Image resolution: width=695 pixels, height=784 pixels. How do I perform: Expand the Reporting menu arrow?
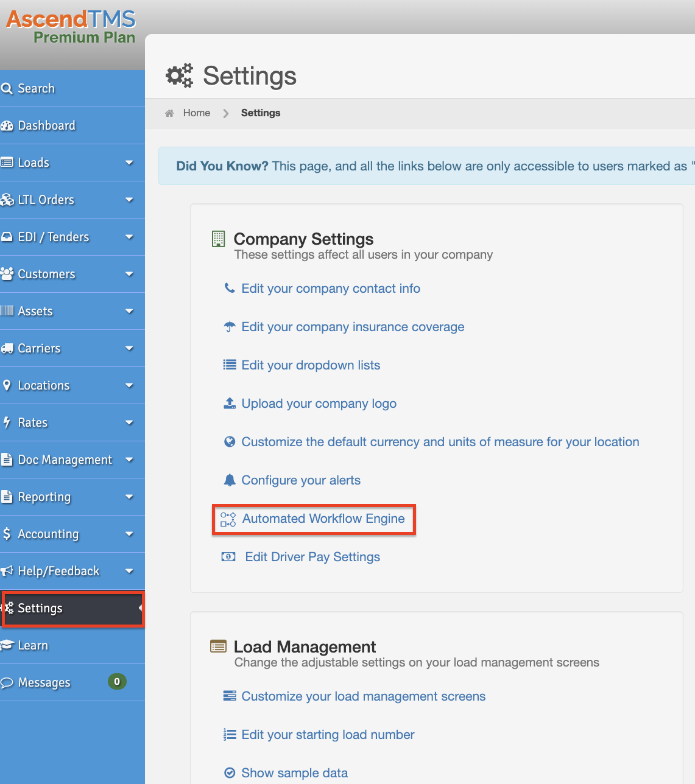point(129,497)
